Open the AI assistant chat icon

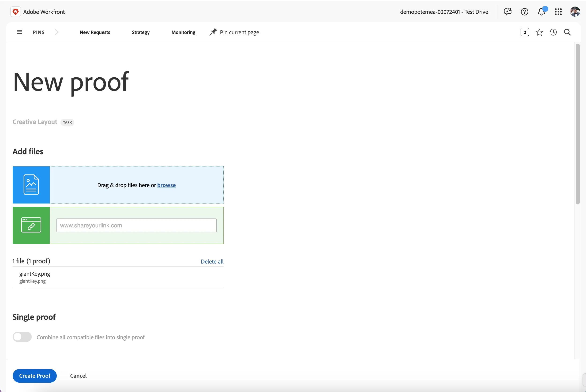(507, 12)
